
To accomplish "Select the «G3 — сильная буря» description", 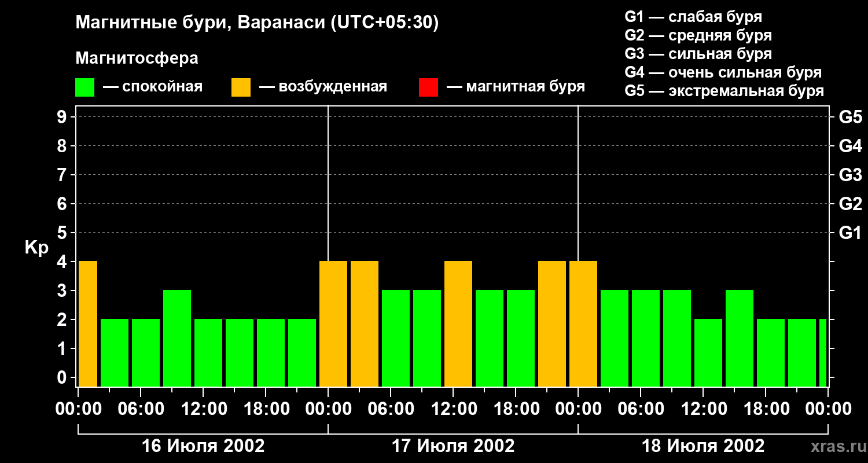I will 698,54.
